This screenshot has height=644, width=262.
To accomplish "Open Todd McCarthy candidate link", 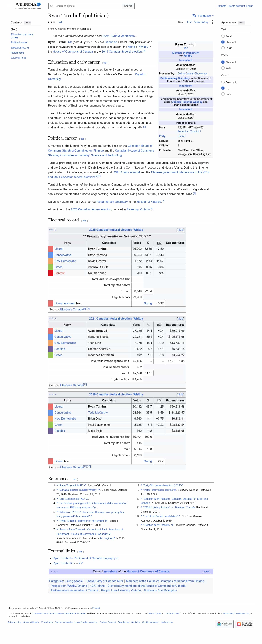I will [x=98, y=413].
